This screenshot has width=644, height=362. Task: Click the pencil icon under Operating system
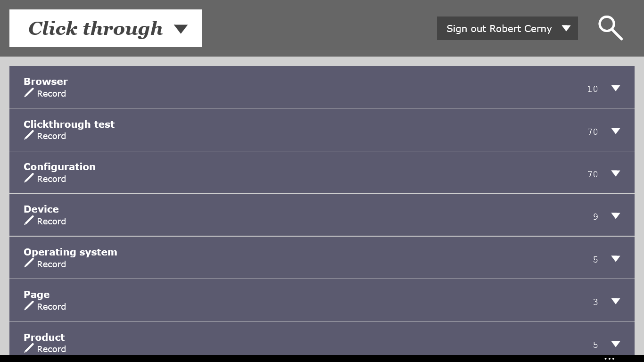pos(29,263)
